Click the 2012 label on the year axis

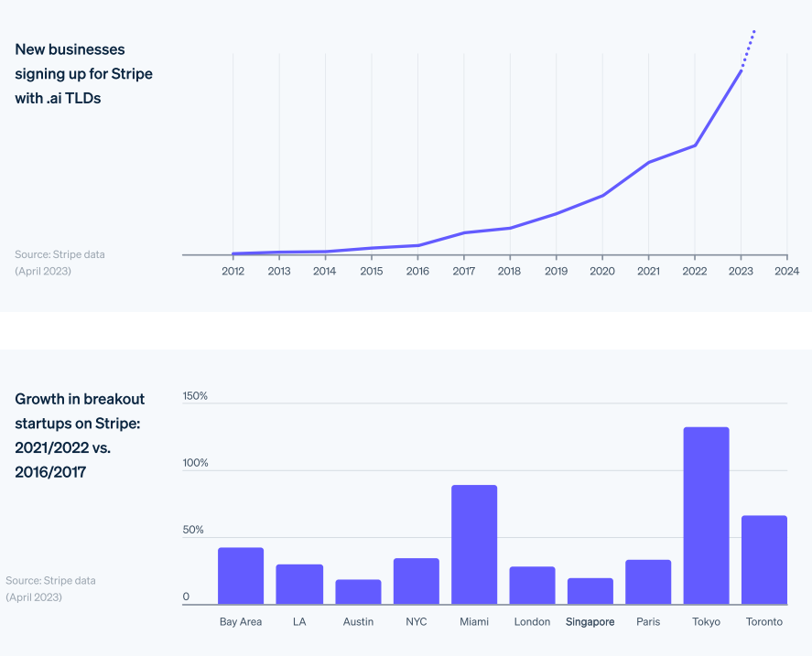coord(233,271)
